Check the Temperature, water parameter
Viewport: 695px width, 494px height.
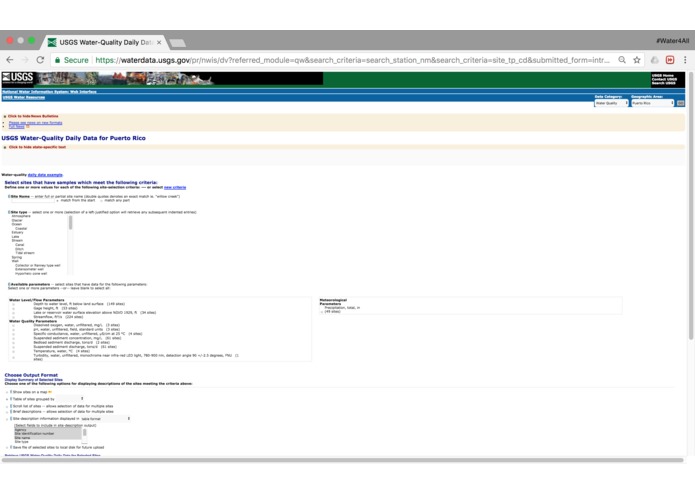click(x=13, y=351)
